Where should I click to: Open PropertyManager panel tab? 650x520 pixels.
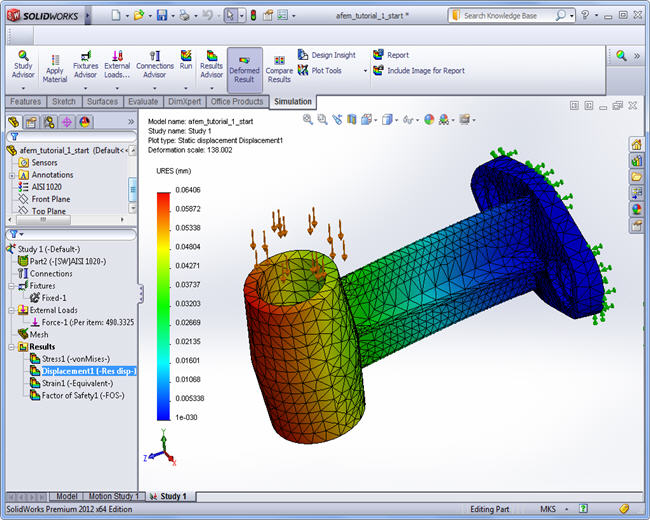tap(31, 122)
